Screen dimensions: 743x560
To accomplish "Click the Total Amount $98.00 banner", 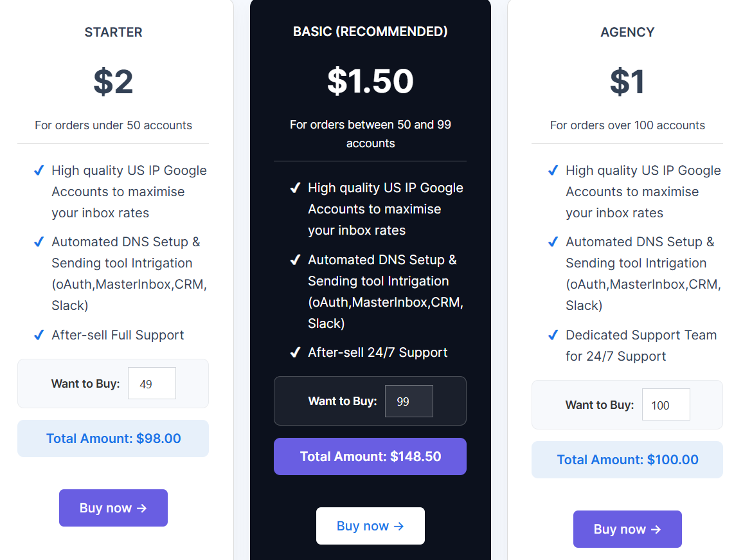I will tap(113, 438).
